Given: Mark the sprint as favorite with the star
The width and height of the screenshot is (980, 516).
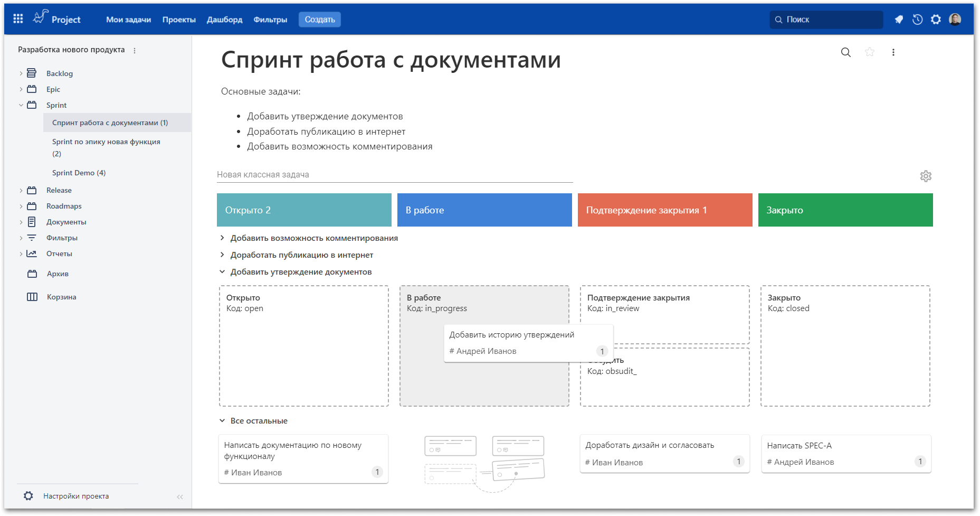Looking at the screenshot, I should tap(870, 52).
